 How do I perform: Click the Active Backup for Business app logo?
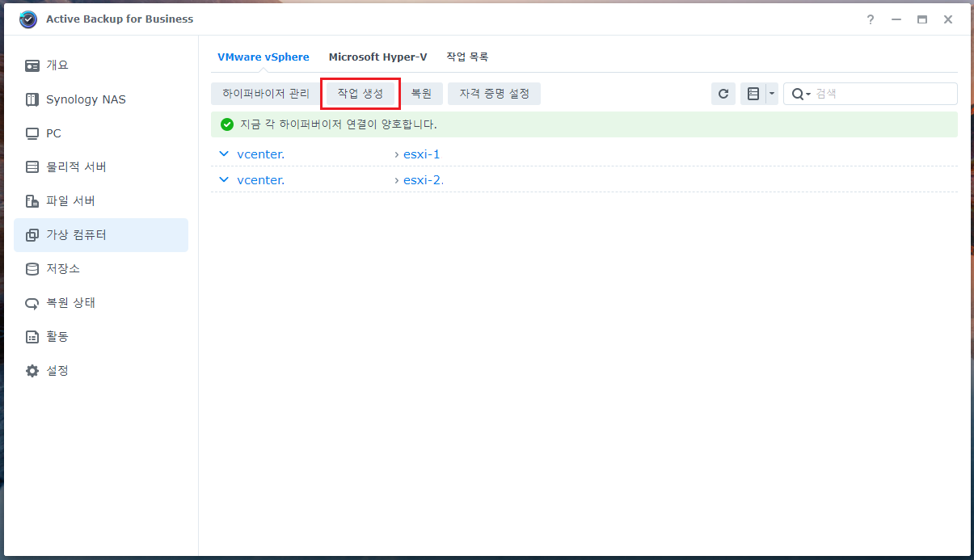pos(28,19)
